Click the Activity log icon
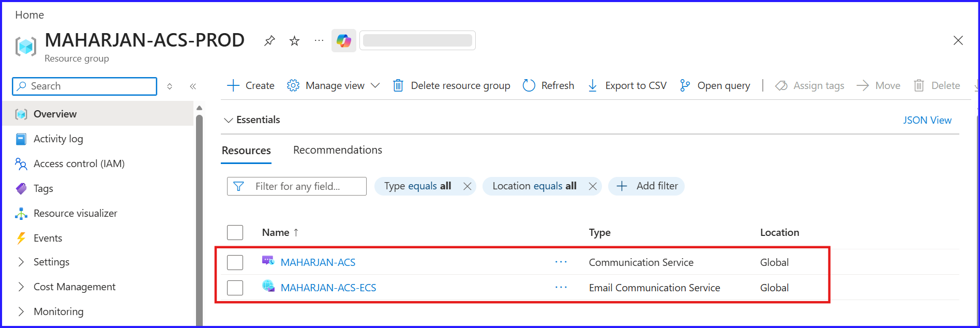The width and height of the screenshot is (980, 328). coord(21,139)
